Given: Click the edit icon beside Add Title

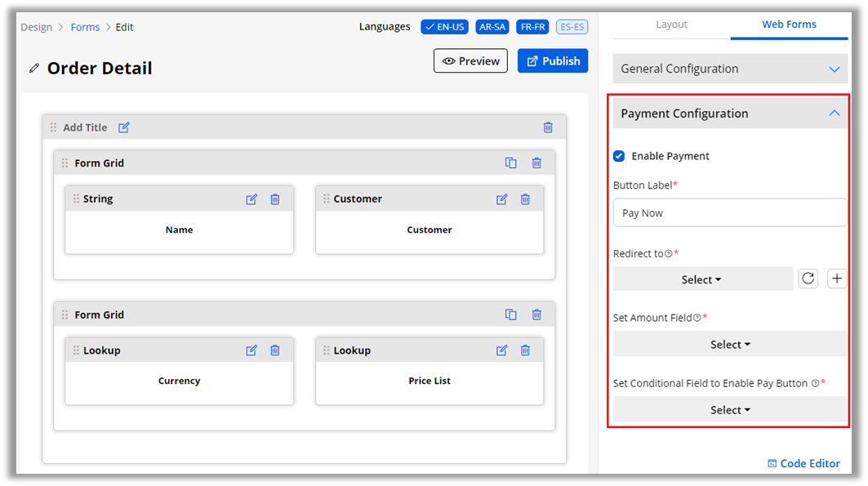Looking at the screenshot, I should (124, 127).
